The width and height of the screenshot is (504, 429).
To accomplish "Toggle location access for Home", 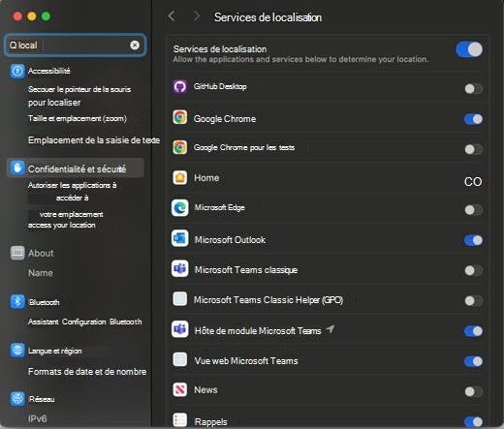I will click(x=473, y=182).
